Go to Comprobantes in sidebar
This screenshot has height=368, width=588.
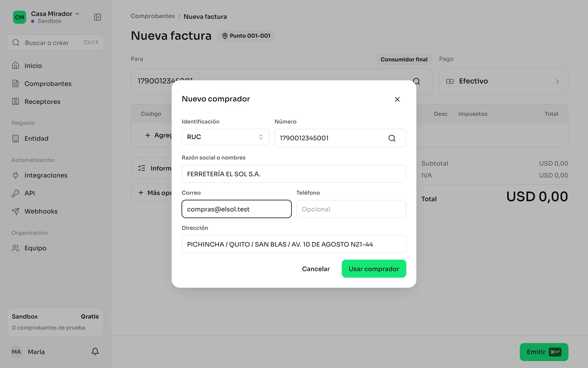click(55, 83)
